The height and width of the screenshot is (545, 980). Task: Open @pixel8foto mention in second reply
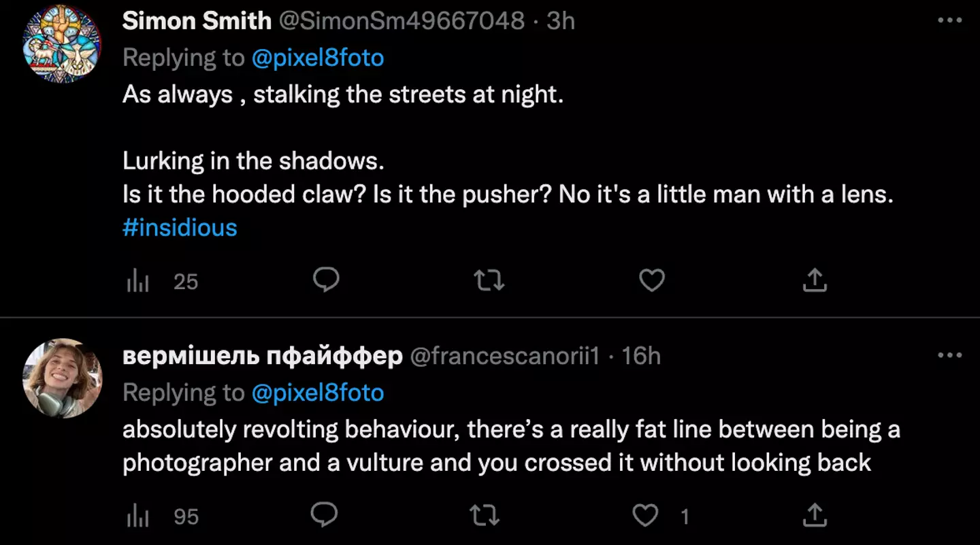click(318, 393)
